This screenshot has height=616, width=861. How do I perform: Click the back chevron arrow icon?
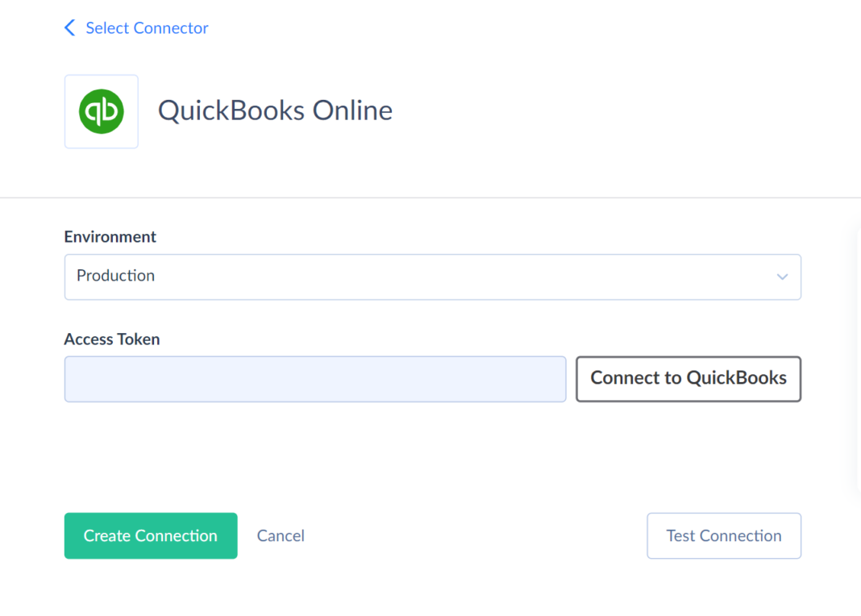tap(69, 28)
